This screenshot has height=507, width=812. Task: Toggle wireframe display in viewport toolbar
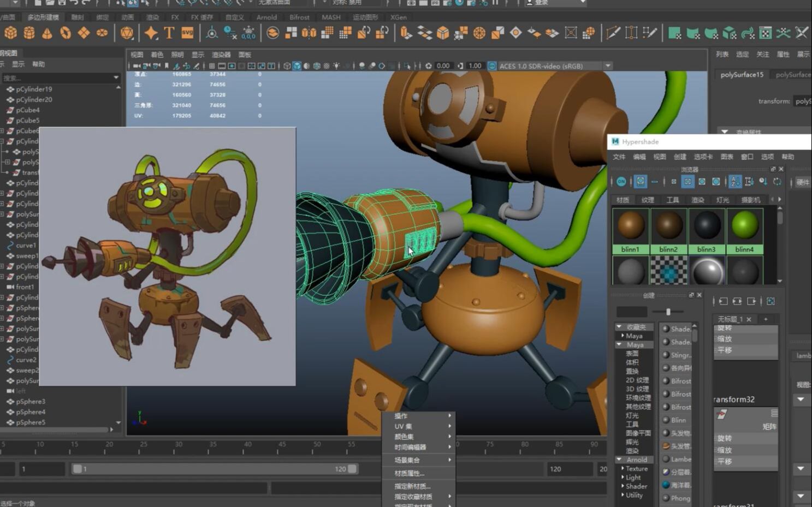pyautogui.click(x=287, y=66)
